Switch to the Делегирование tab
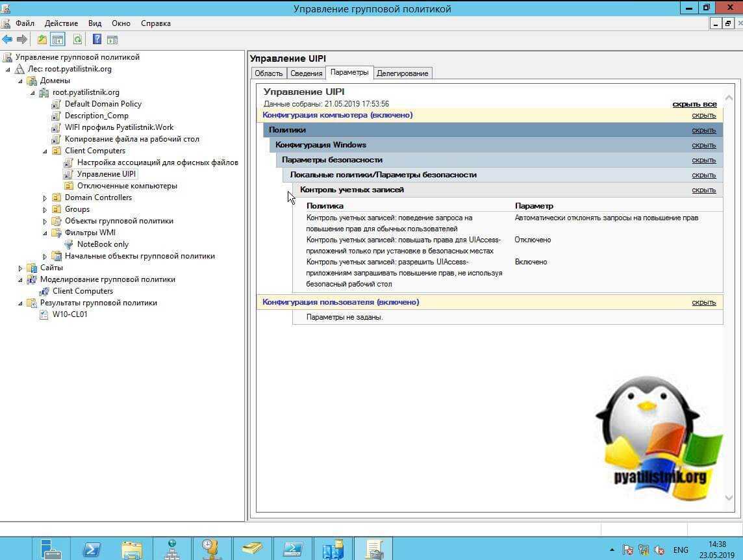743x560 pixels. pos(402,73)
